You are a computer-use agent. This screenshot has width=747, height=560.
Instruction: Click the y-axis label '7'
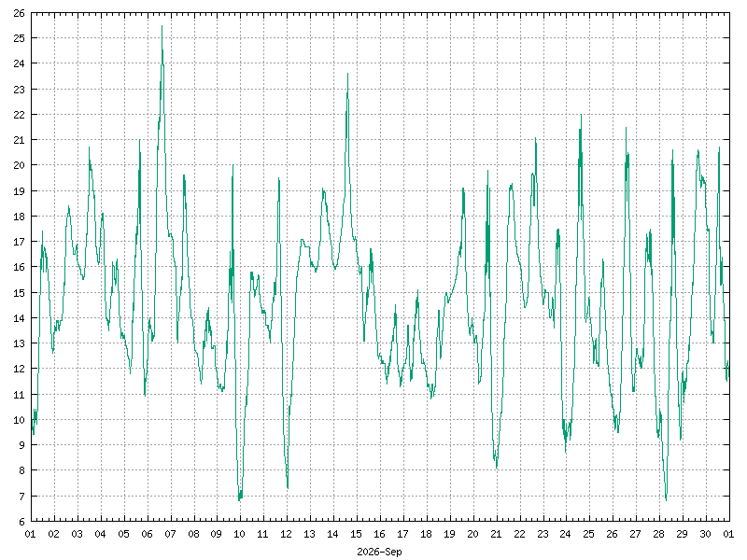(21, 497)
